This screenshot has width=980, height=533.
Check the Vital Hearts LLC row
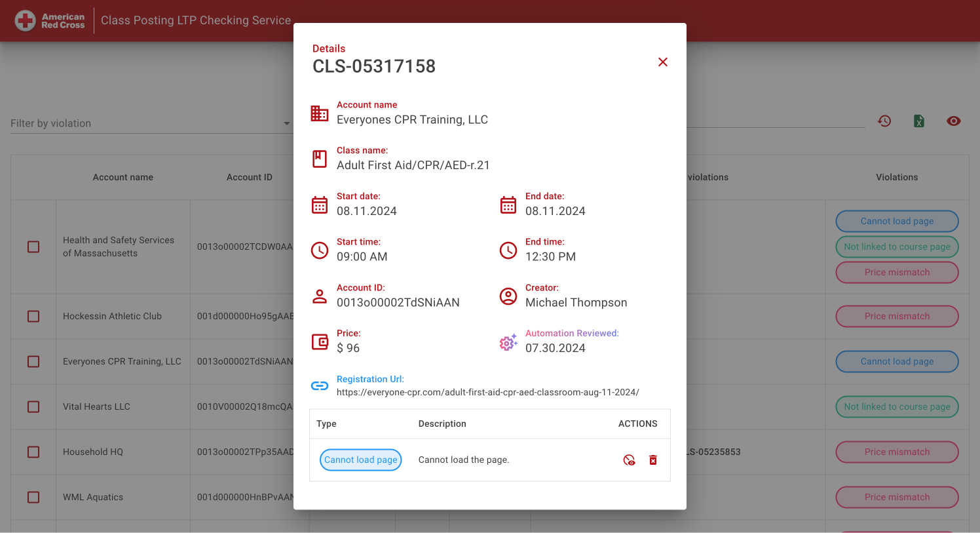[33, 406]
